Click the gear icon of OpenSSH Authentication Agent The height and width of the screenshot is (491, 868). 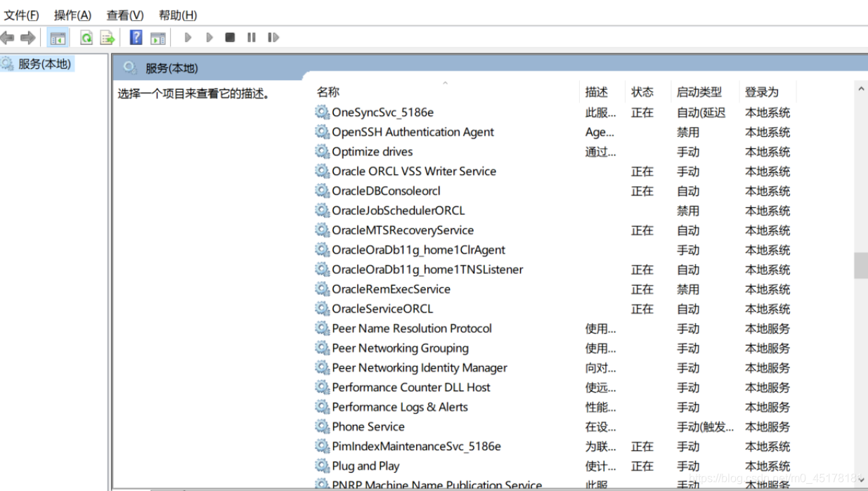click(x=322, y=132)
